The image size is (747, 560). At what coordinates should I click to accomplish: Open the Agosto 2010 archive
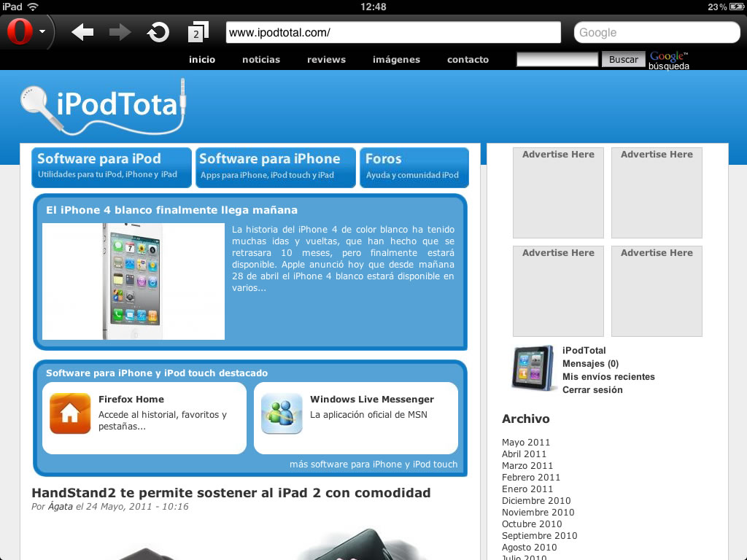click(529, 547)
